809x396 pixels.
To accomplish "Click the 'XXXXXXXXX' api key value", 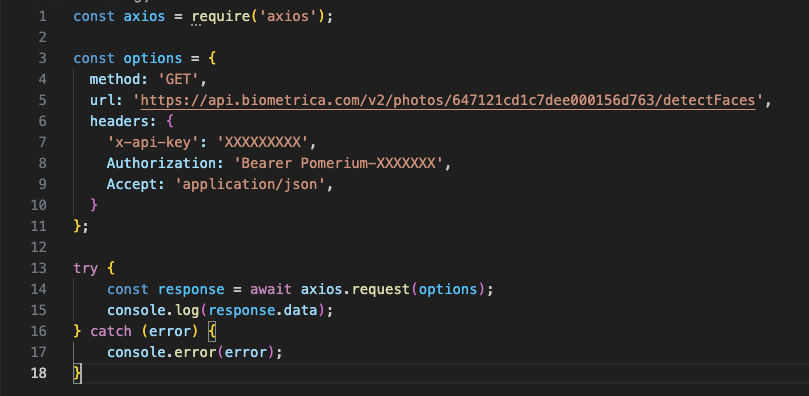I will click(x=263, y=142).
